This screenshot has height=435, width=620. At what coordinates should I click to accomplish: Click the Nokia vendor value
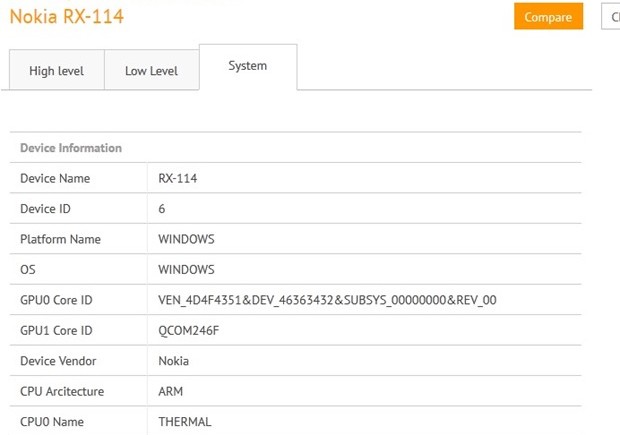click(174, 361)
